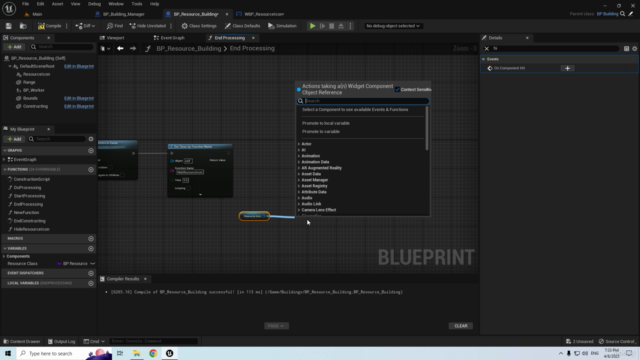This screenshot has width=640, height=360.
Task: Toggle Context Sensitive checkbox
Action: 397,89
